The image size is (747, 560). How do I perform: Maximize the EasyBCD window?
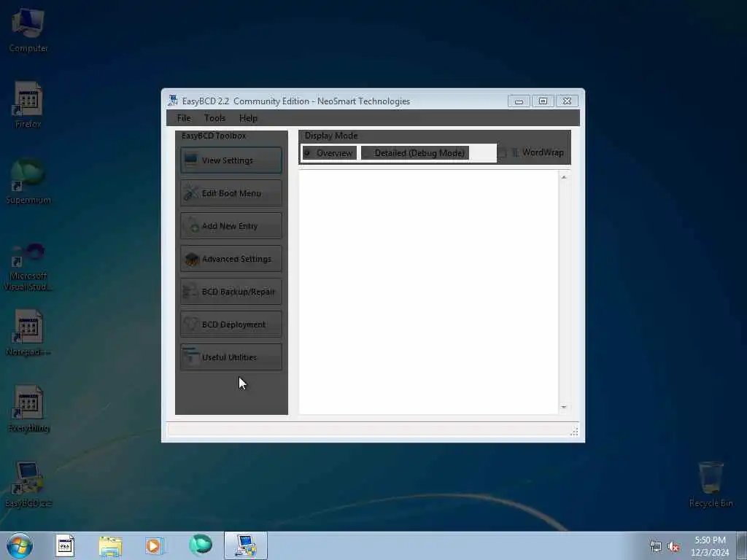[543, 101]
